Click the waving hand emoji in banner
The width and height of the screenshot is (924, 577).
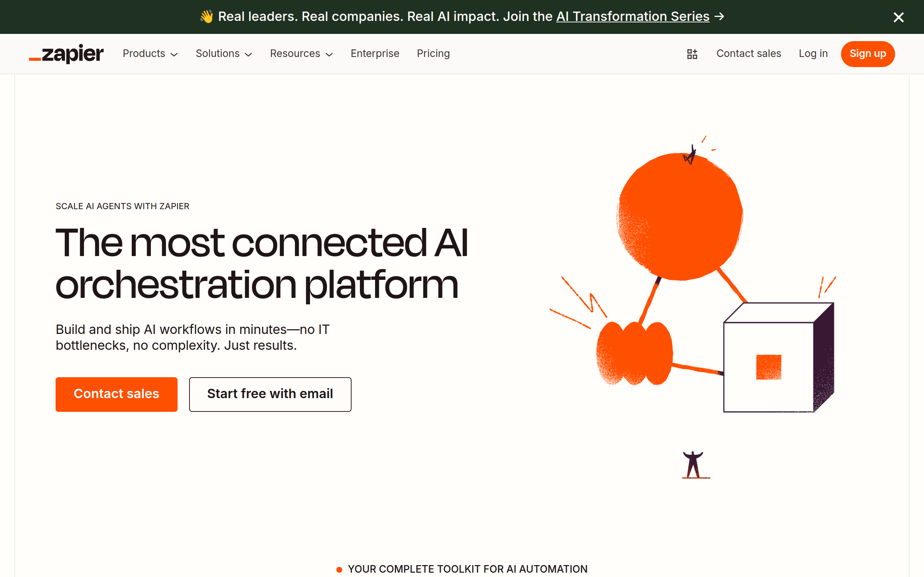tap(207, 16)
